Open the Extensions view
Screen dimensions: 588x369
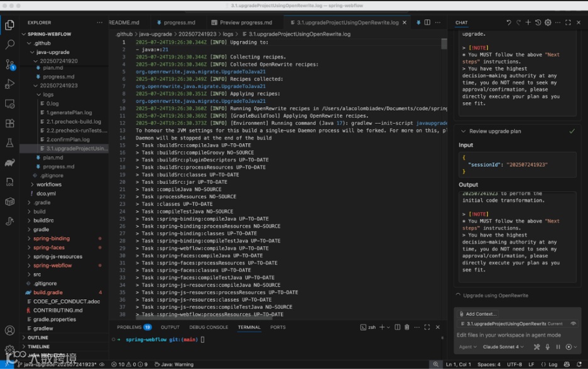pos(10,123)
